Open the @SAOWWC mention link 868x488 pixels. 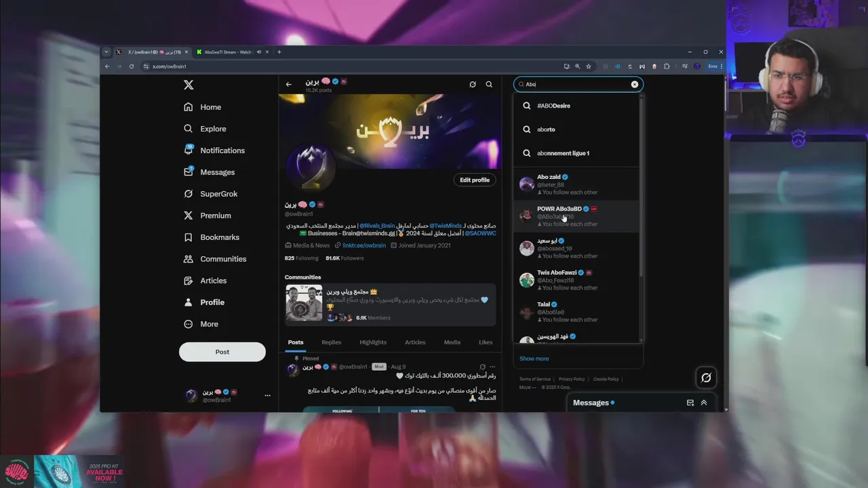point(480,234)
